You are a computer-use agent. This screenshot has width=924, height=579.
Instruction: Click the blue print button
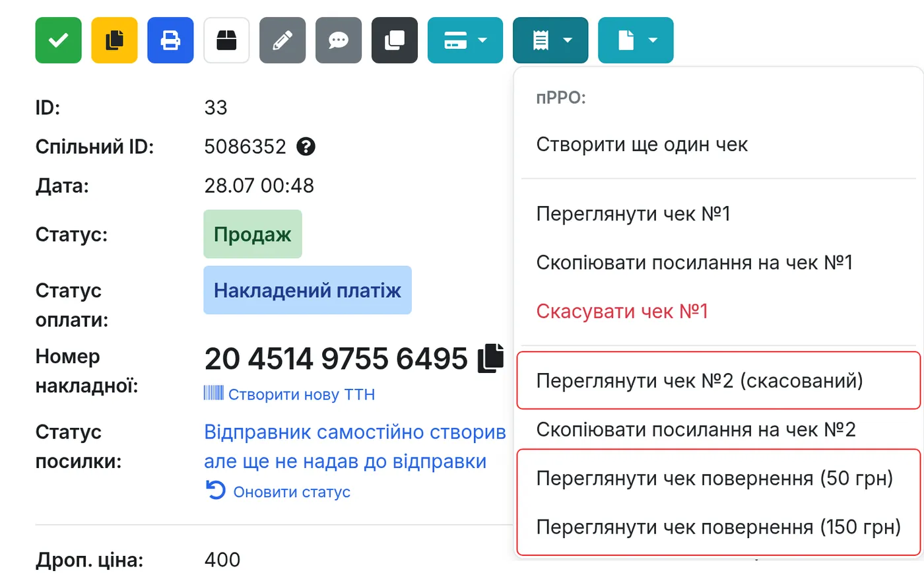click(x=170, y=40)
